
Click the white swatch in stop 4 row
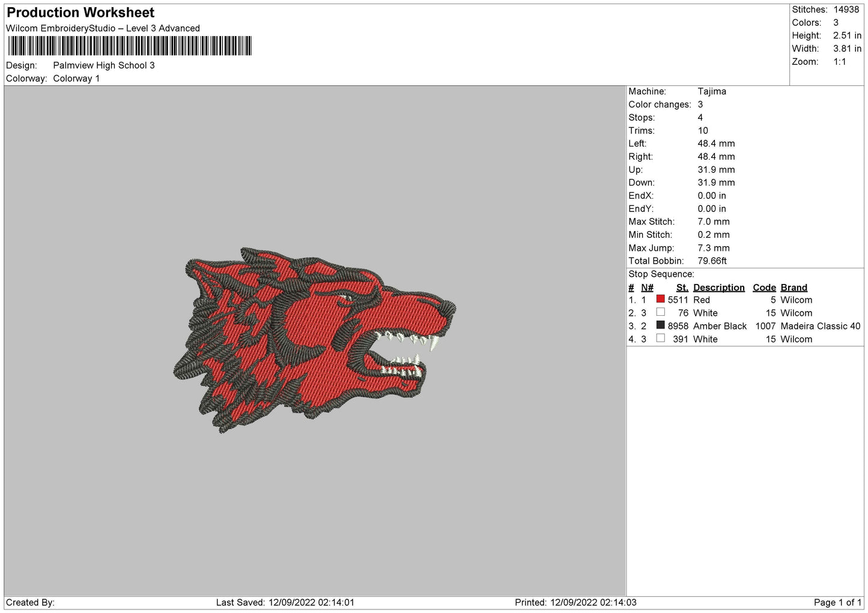click(661, 339)
